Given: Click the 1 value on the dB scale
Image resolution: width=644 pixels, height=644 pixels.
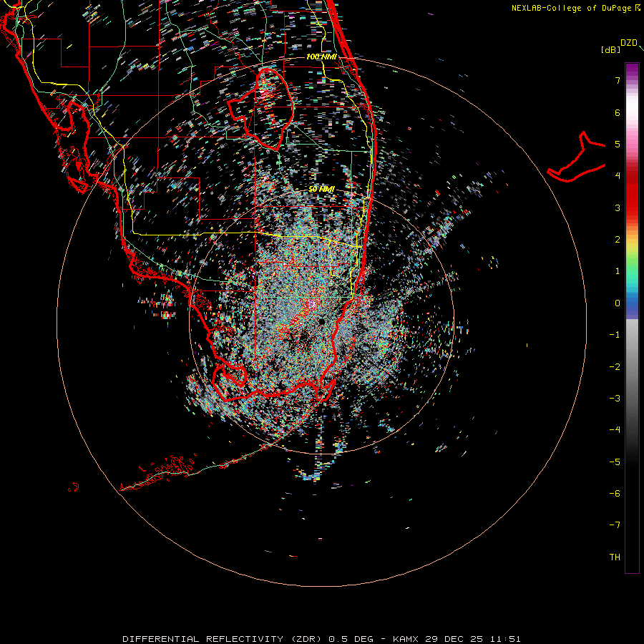Looking at the screenshot, I should pos(618,271).
